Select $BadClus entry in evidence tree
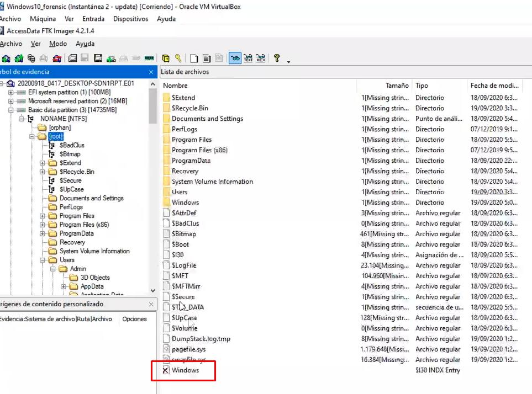Image resolution: width=532 pixels, height=394 pixels. pos(72,145)
